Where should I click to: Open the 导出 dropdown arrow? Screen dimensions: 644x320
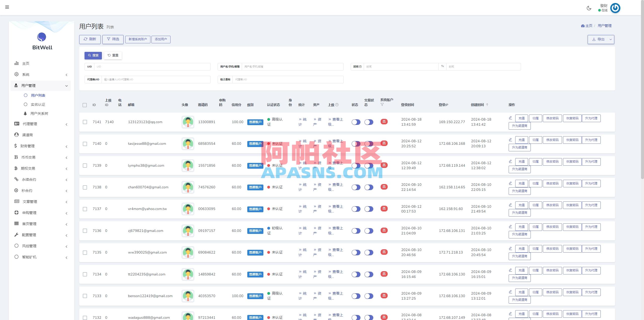coord(611,40)
